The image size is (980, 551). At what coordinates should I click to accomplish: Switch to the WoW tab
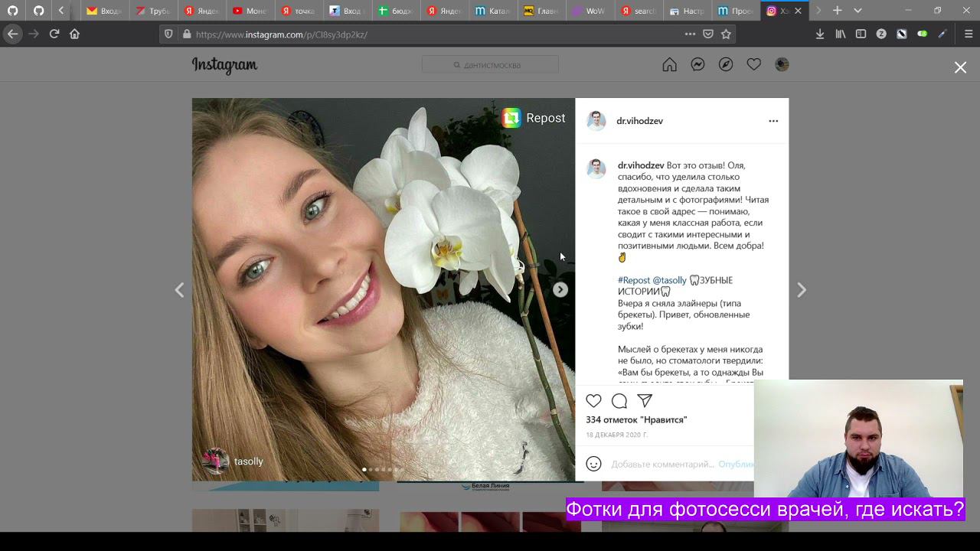click(588, 11)
